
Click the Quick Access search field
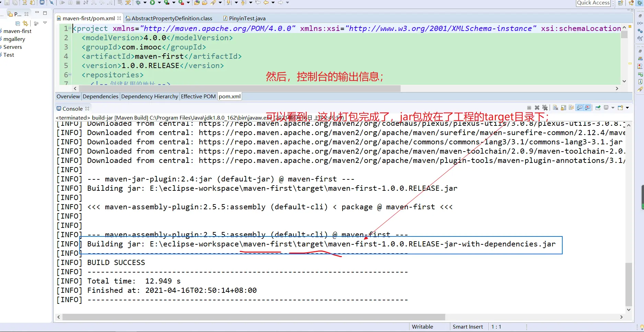click(x=593, y=3)
